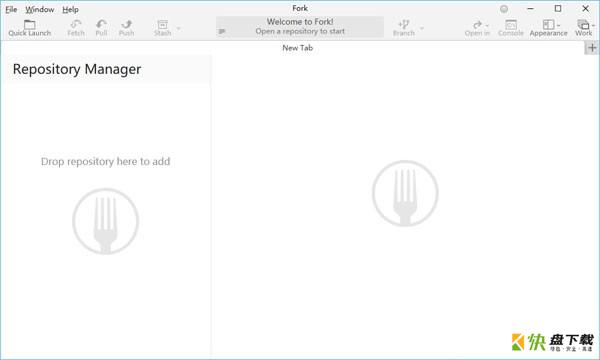Maximize the Fork window
This screenshot has width=600, height=360.
pos(558,8)
